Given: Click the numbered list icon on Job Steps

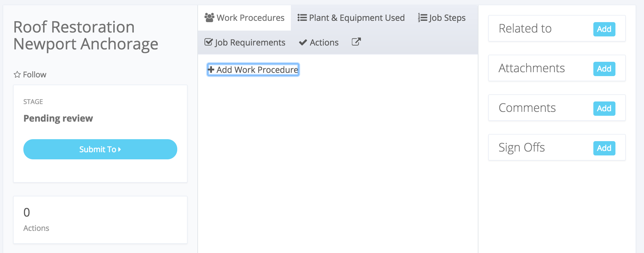Looking at the screenshot, I should pyautogui.click(x=422, y=18).
